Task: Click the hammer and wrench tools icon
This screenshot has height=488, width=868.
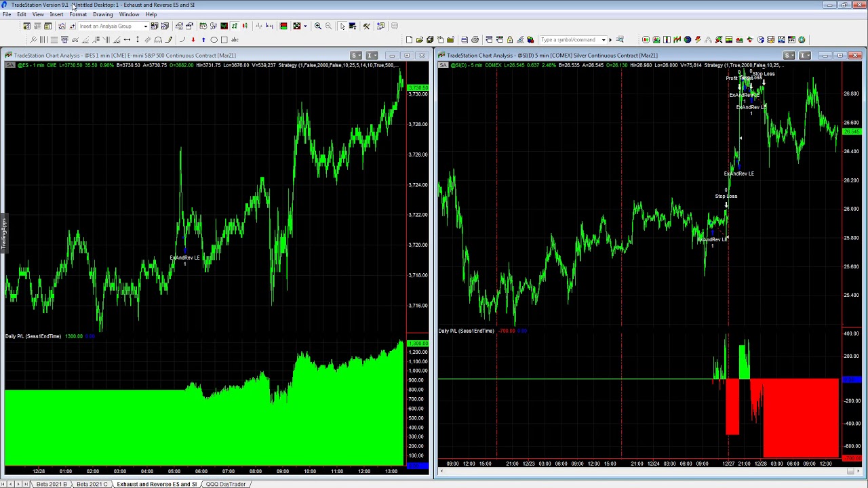Action: (366, 26)
